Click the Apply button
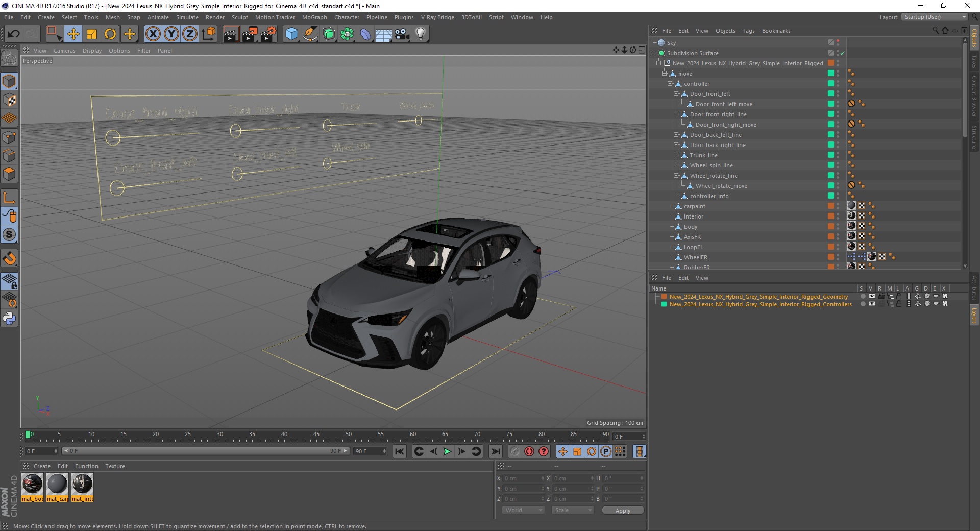Screen dimensions: 980x531 coord(623,510)
